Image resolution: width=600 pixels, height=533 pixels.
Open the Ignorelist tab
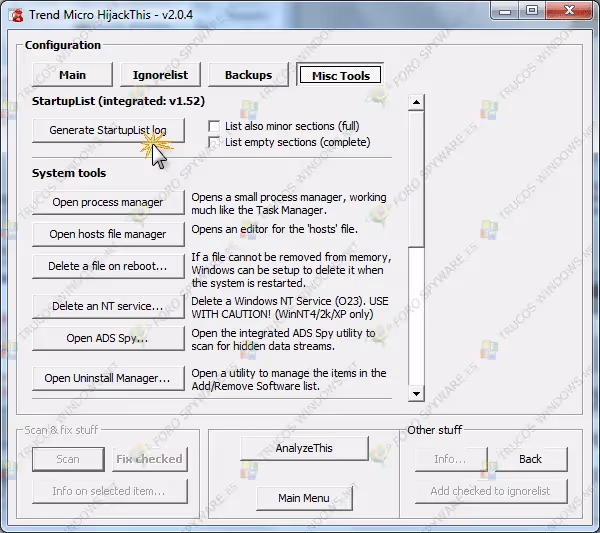[x=160, y=75]
